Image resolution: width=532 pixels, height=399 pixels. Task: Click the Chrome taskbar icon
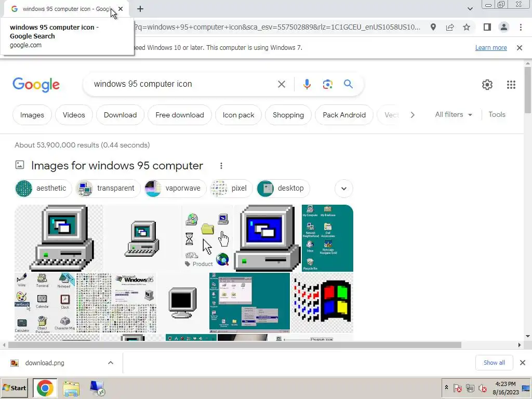click(45, 388)
